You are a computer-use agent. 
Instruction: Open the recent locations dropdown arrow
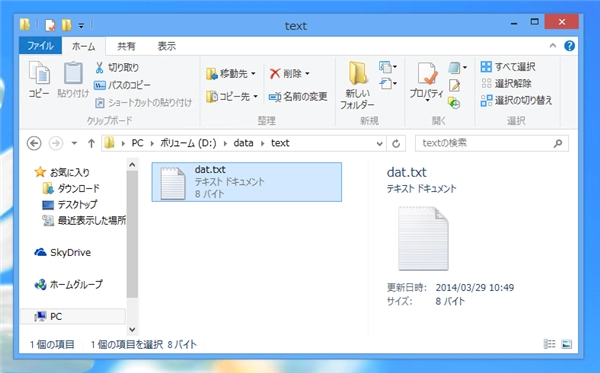[x=74, y=143]
